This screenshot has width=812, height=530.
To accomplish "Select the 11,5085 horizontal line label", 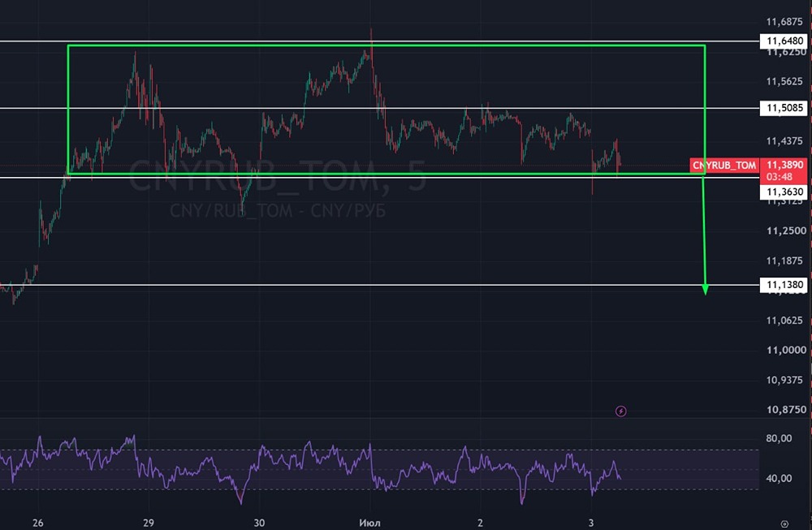I will tap(784, 108).
